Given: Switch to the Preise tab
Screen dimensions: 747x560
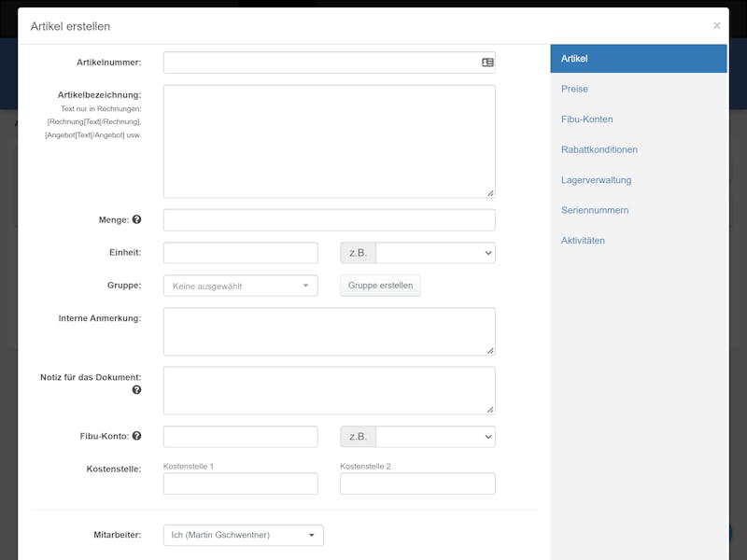Looking at the screenshot, I should click(x=574, y=89).
